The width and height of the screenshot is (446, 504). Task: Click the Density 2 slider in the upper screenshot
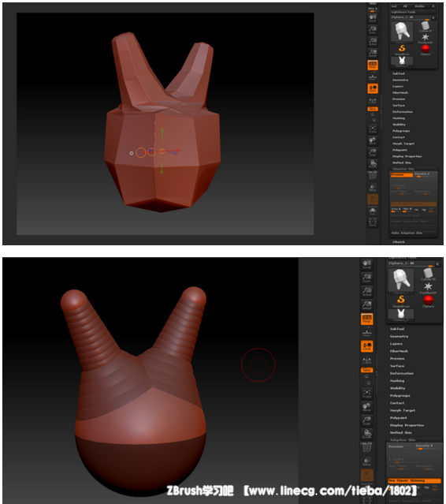click(x=426, y=174)
